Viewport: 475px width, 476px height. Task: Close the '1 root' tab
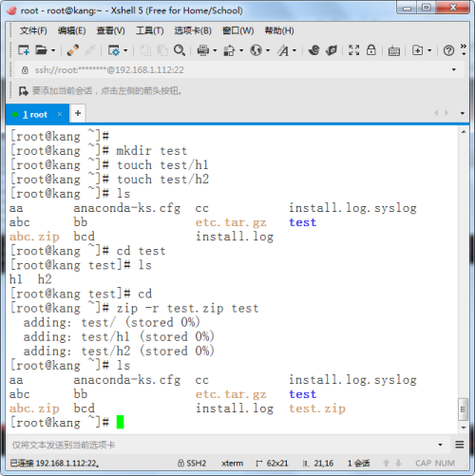coord(60,114)
